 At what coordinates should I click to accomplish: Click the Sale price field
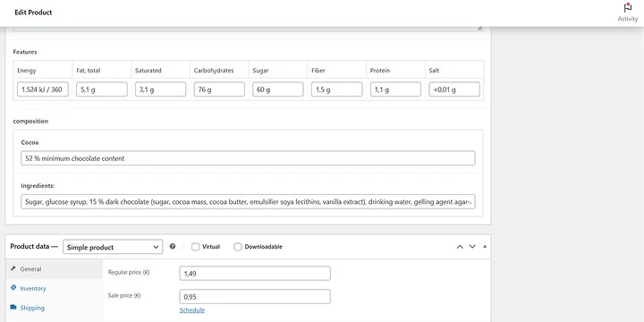coord(255,297)
